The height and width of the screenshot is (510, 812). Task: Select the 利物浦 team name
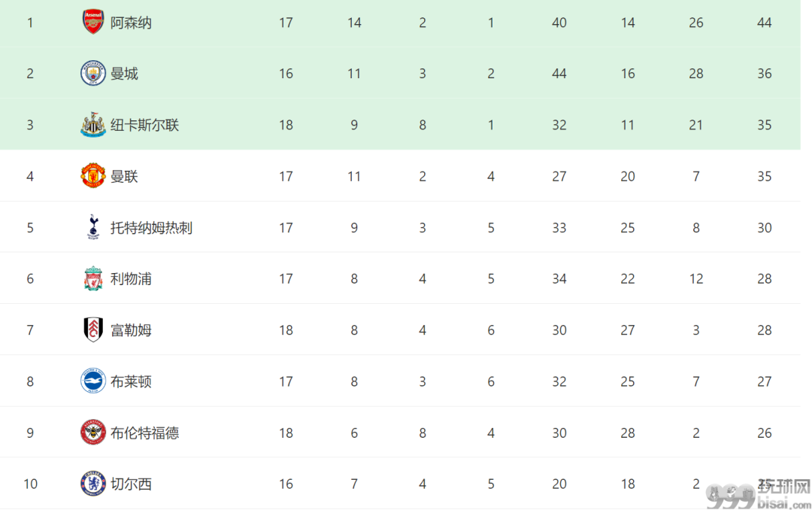pyautogui.click(x=131, y=279)
